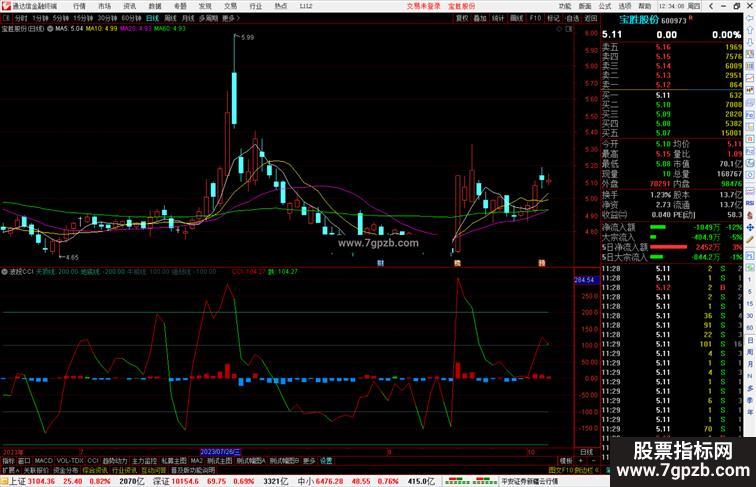
Task: Select the MACD indicator tab
Action: [43, 461]
